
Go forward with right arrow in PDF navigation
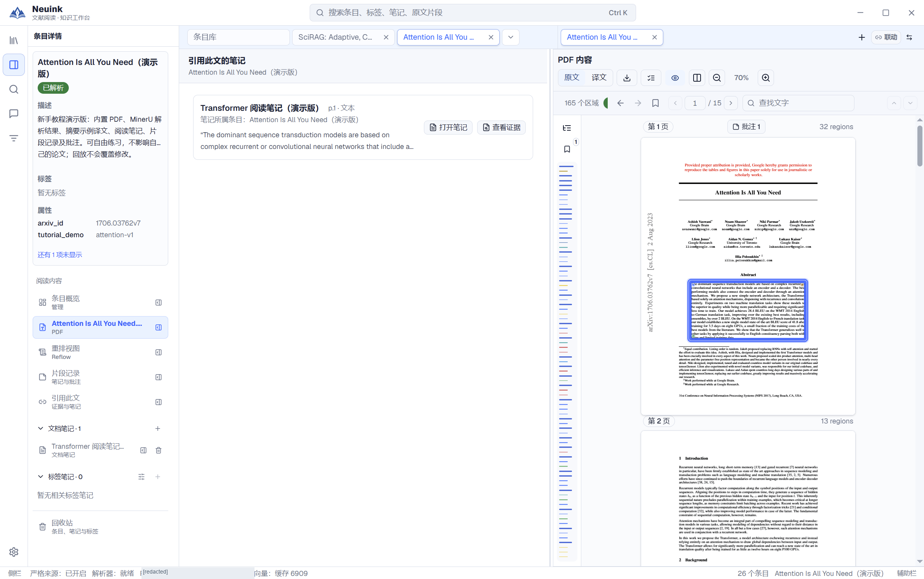click(638, 103)
